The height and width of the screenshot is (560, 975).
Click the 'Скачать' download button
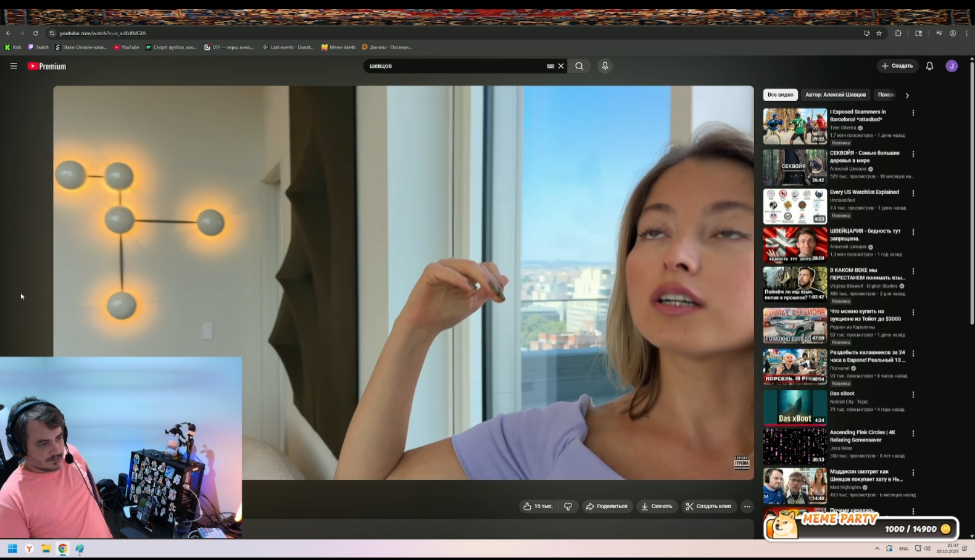[x=657, y=506]
